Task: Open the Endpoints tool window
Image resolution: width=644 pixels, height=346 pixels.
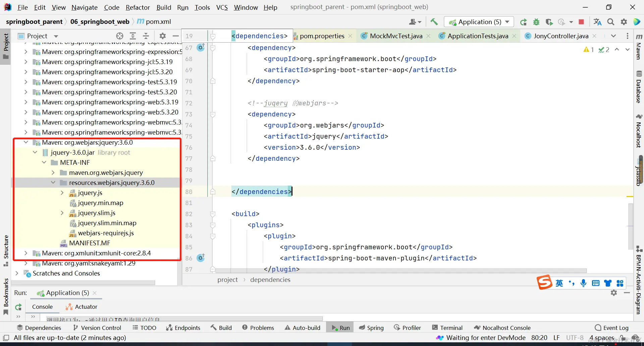Action: [183, 328]
